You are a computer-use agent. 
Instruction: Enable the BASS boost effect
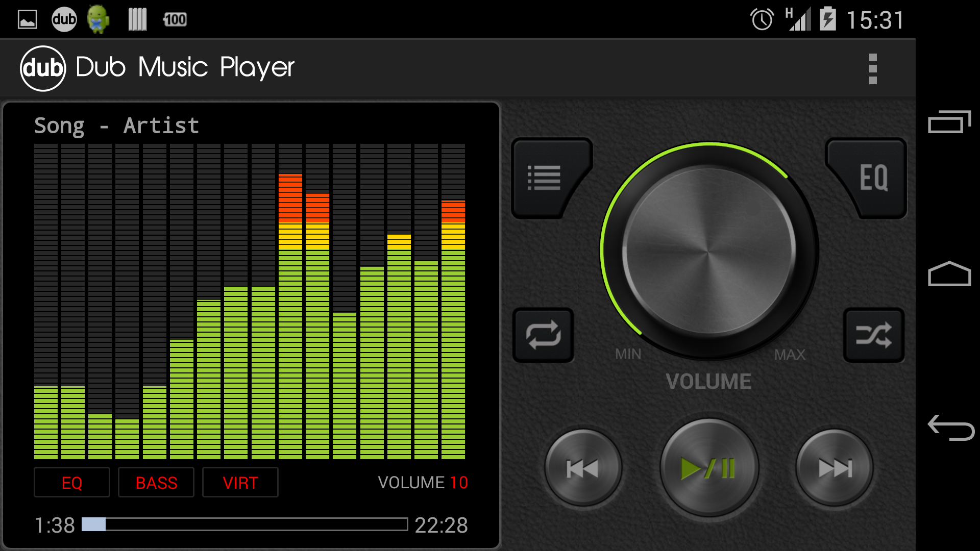click(x=156, y=482)
